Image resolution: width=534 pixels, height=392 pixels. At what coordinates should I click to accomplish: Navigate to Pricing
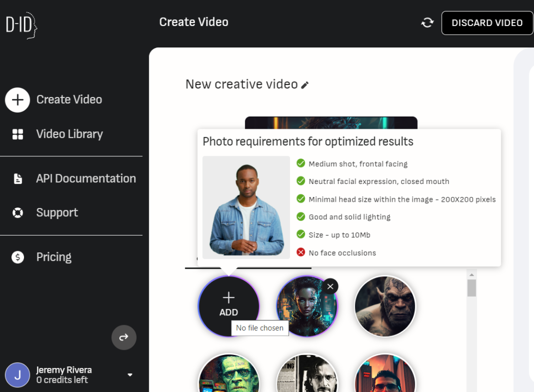pyautogui.click(x=54, y=257)
